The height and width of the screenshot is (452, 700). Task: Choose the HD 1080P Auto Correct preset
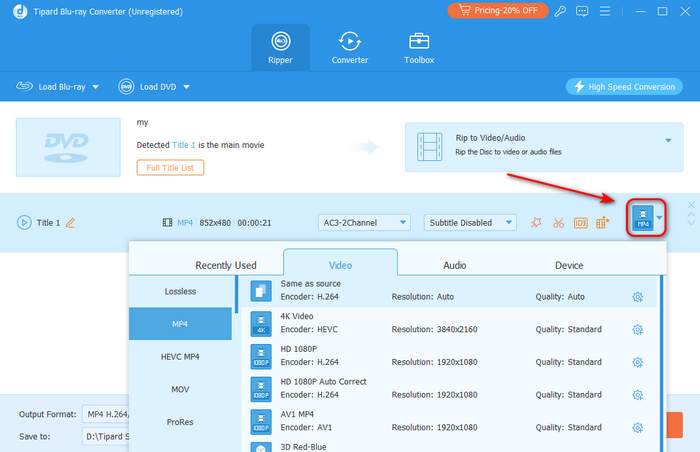coord(450,388)
